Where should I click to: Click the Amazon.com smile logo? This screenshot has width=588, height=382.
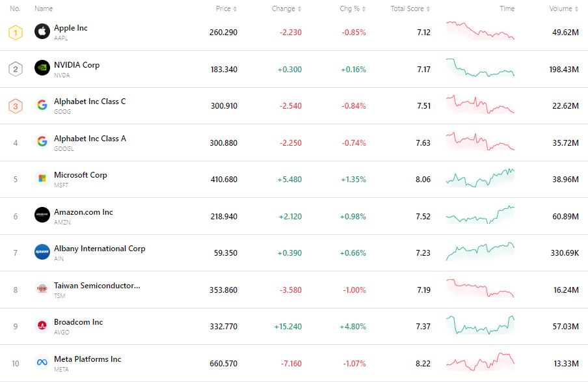[x=42, y=215]
